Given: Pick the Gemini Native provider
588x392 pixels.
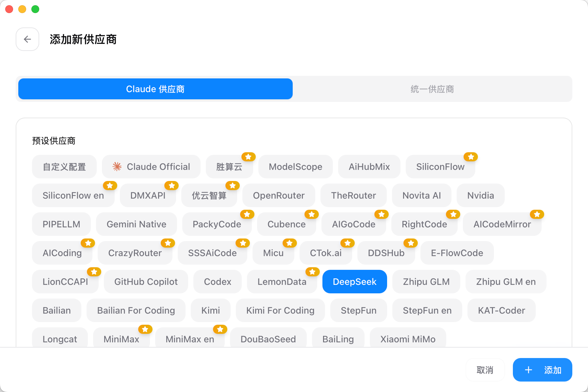Looking at the screenshot, I should point(136,224).
